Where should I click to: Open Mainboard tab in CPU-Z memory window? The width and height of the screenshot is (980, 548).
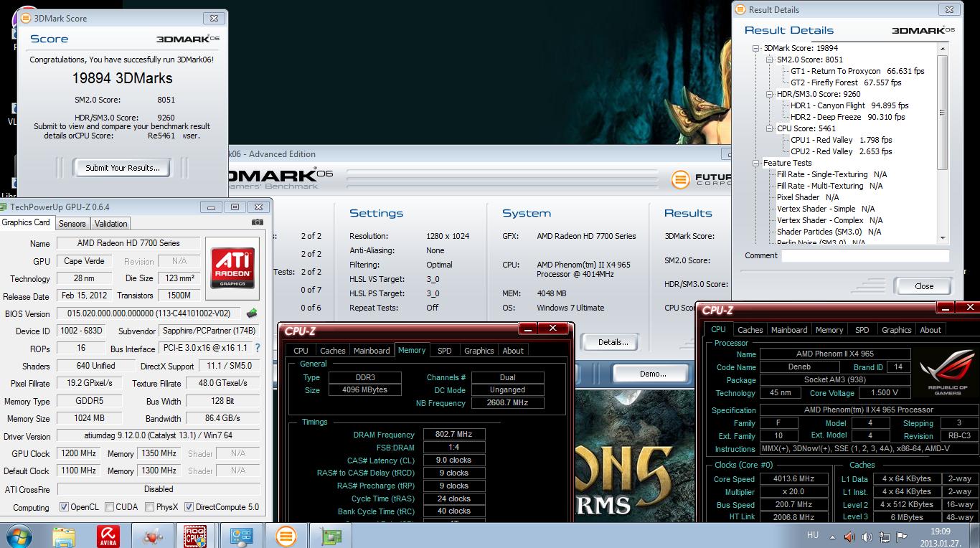click(x=372, y=351)
